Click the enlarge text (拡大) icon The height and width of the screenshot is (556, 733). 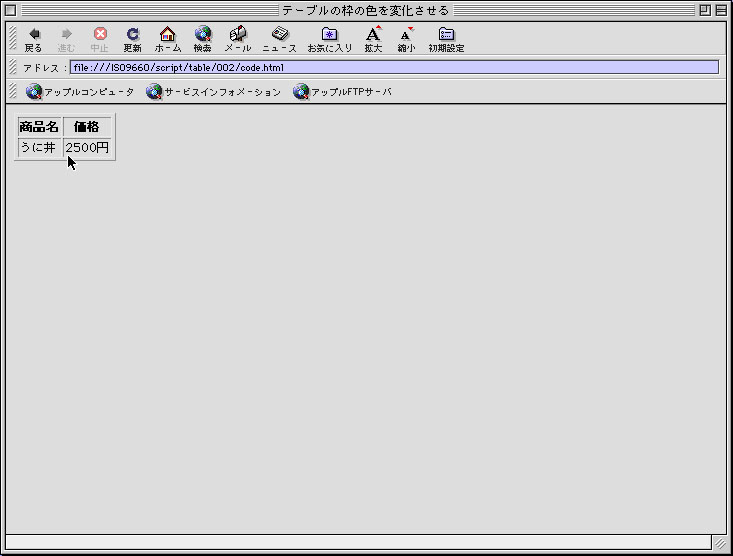[374, 34]
